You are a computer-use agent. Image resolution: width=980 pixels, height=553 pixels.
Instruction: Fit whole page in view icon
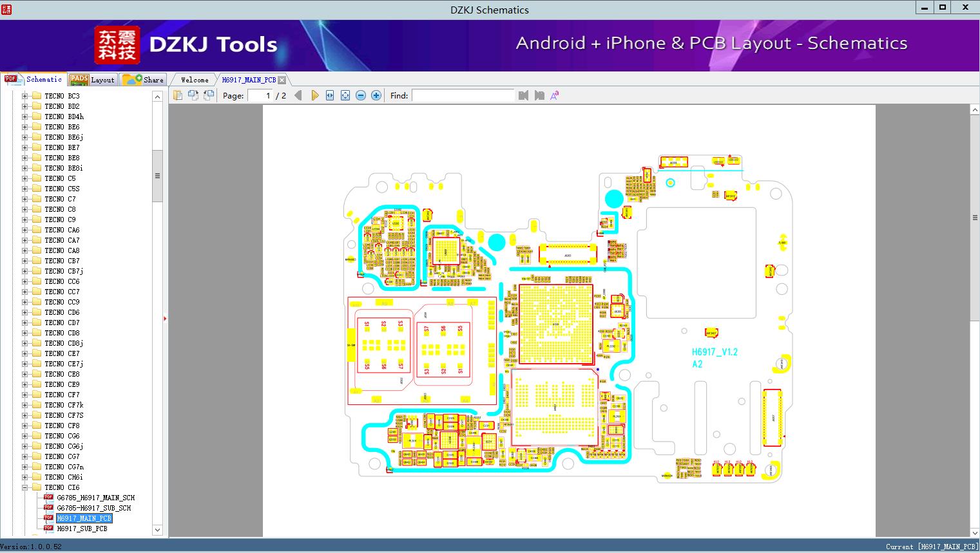[x=345, y=95]
